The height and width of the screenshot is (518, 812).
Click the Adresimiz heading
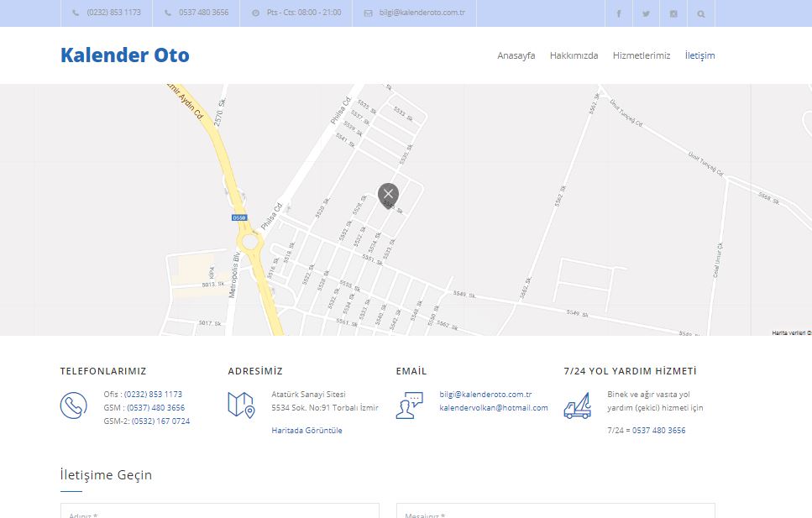[255, 371]
